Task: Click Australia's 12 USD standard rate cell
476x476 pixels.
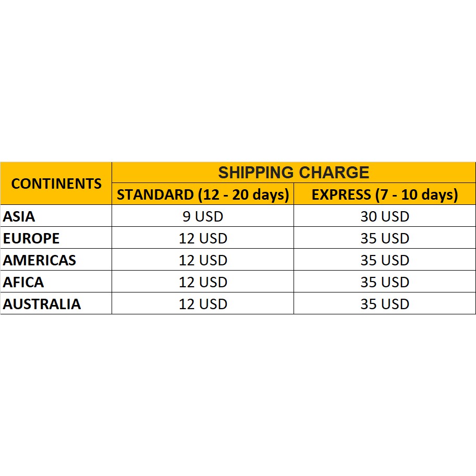Action: point(203,304)
